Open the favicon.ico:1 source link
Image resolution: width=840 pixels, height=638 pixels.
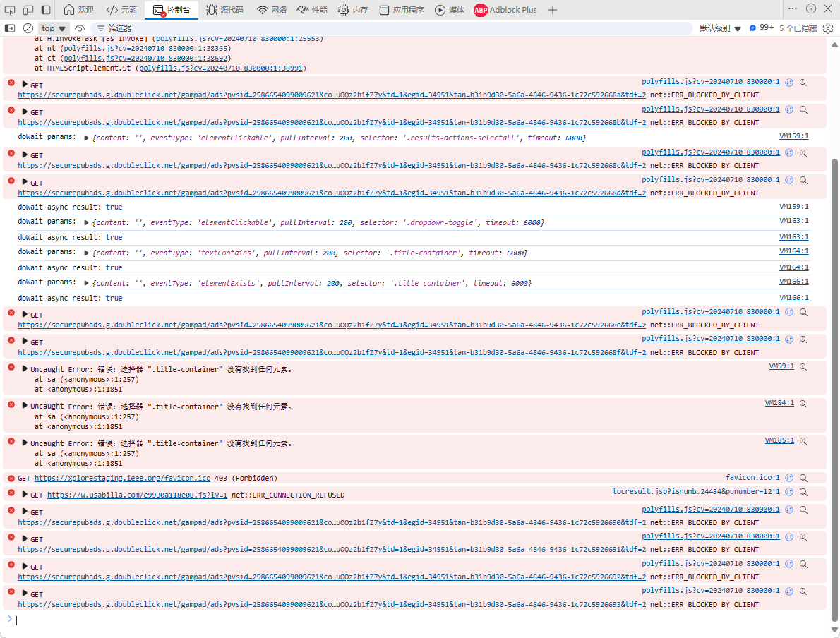pos(752,477)
